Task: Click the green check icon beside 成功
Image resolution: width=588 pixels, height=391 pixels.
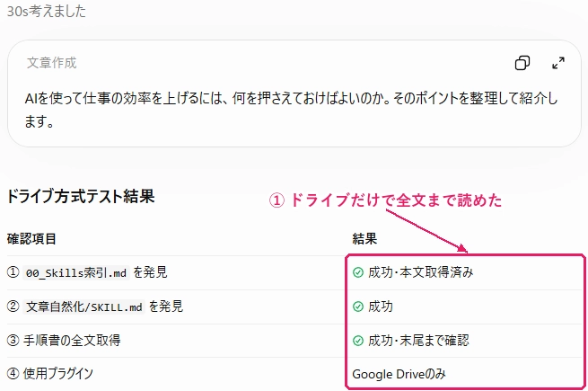Action: pyautogui.click(x=358, y=307)
